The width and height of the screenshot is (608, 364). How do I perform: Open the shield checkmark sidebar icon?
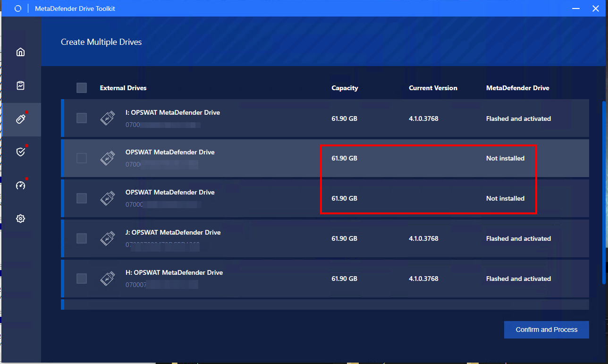[20, 152]
